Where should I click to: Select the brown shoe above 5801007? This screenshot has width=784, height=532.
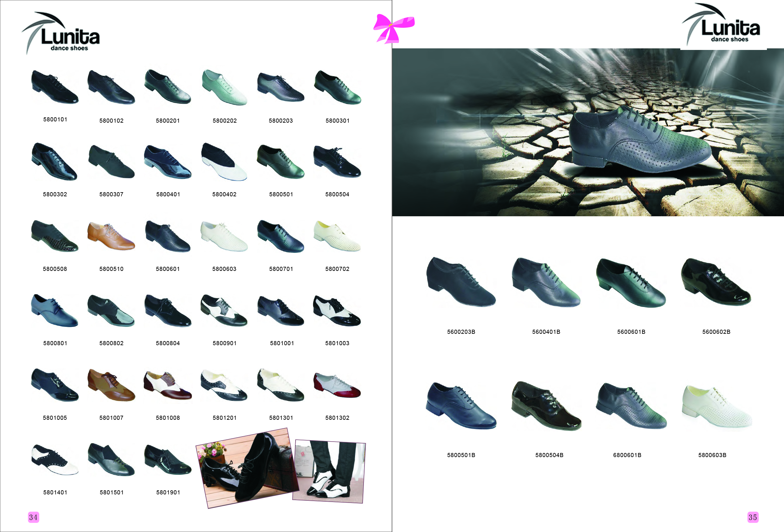(x=111, y=385)
